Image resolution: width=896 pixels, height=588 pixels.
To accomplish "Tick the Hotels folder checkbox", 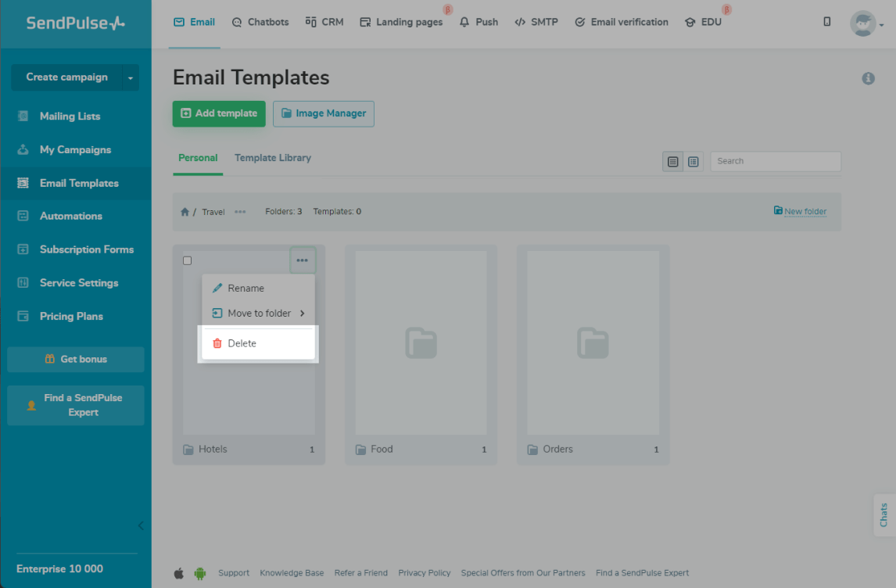I will [187, 260].
